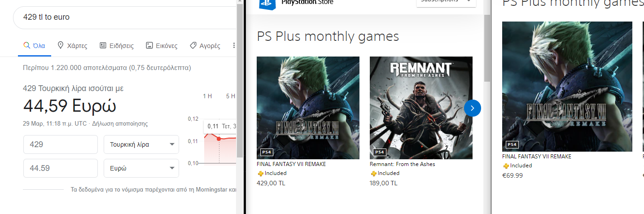Open Final Fantasy VII Remake cover priced €69.99
644x214 pixels.
(567, 87)
